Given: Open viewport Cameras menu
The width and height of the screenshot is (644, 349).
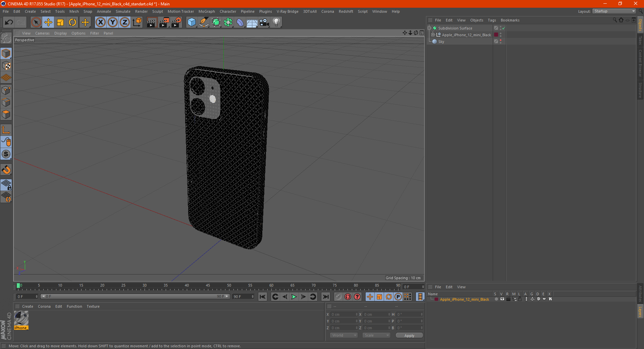Looking at the screenshot, I should 42,33.
